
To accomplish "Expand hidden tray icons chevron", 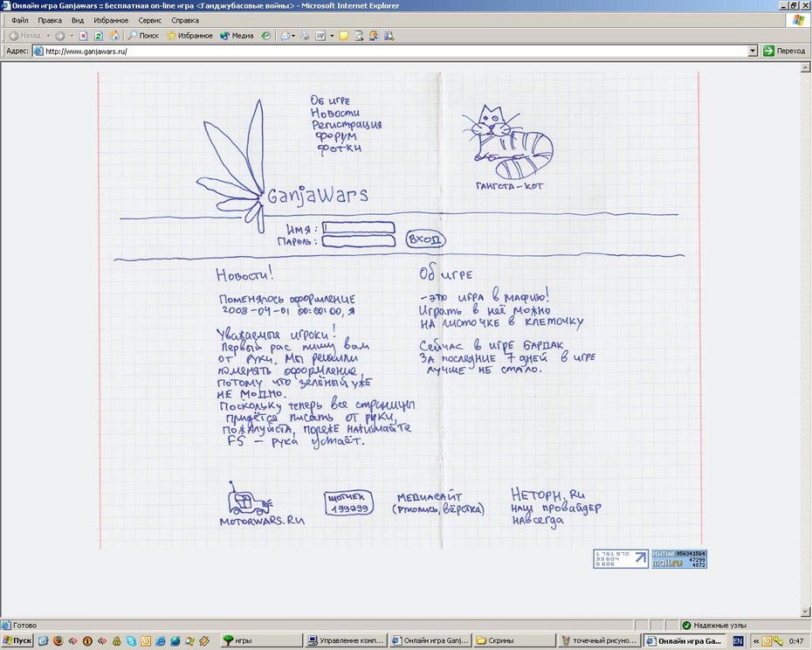I will 756,641.
